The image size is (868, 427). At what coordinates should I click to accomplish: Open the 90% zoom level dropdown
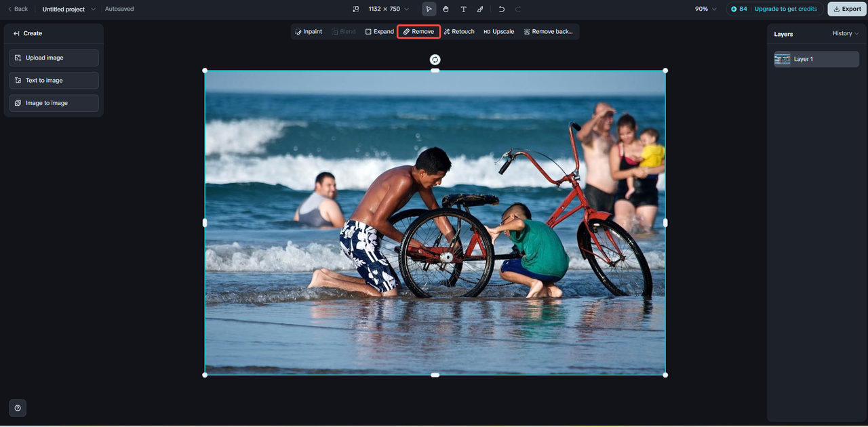pos(706,9)
